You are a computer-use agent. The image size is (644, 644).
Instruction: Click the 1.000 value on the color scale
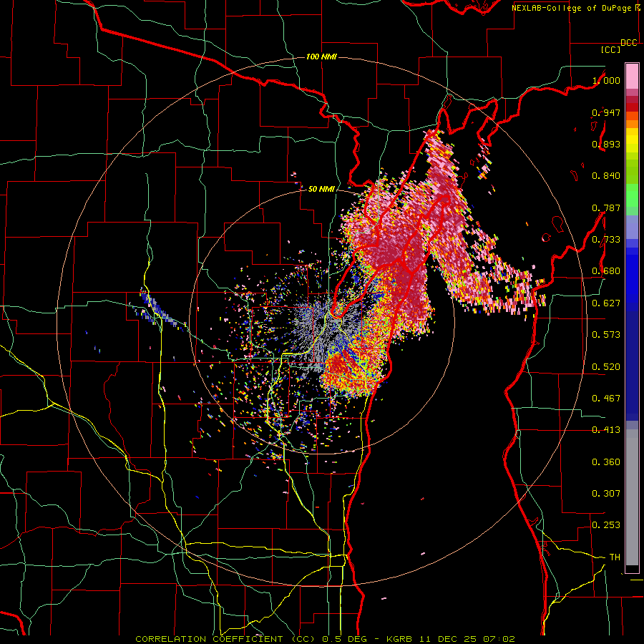pos(606,80)
